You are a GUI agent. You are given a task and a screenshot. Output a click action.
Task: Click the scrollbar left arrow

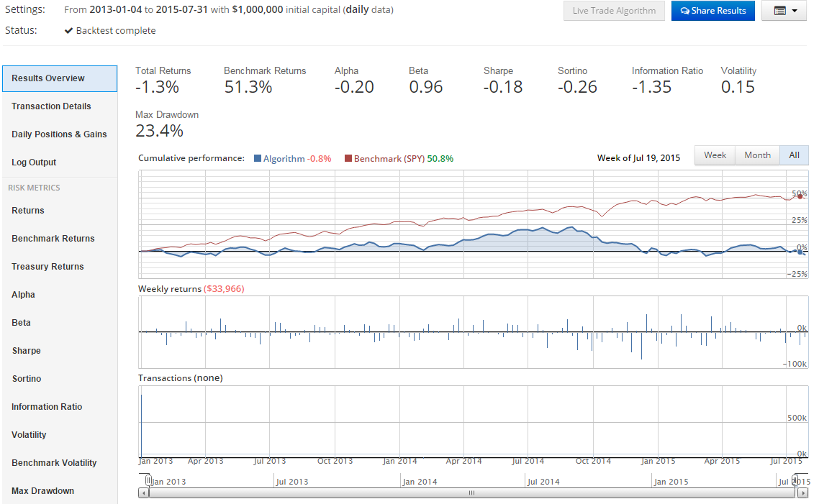(144, 493)
